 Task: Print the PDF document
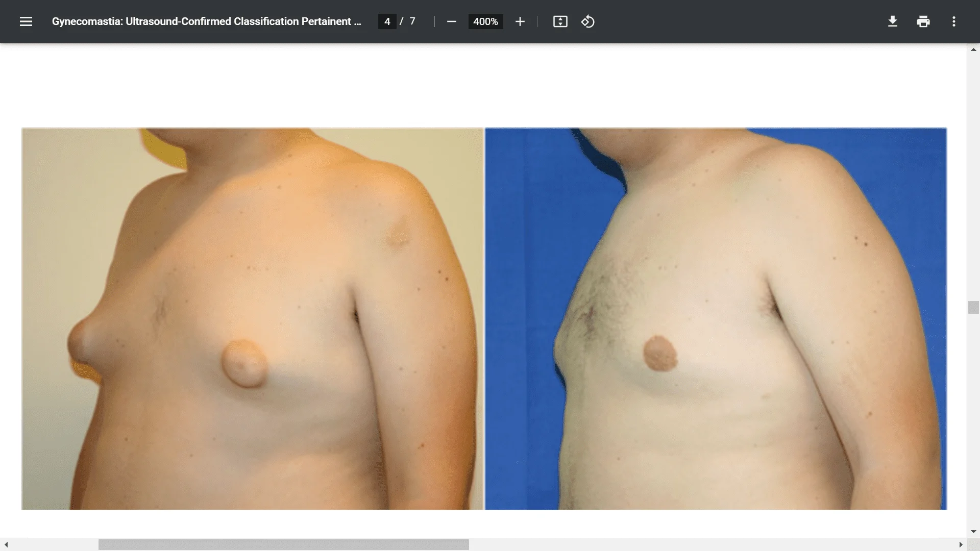click(923, 21)
